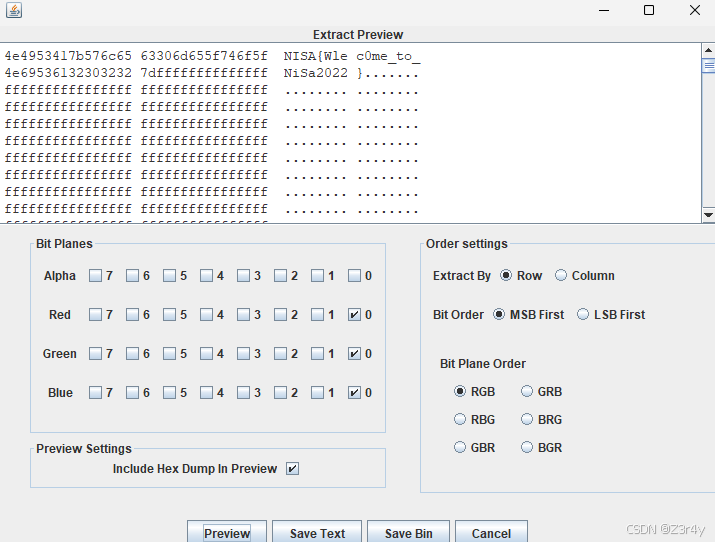
Task: Enable Blue bit plane 2
Action: coord(280,392)
